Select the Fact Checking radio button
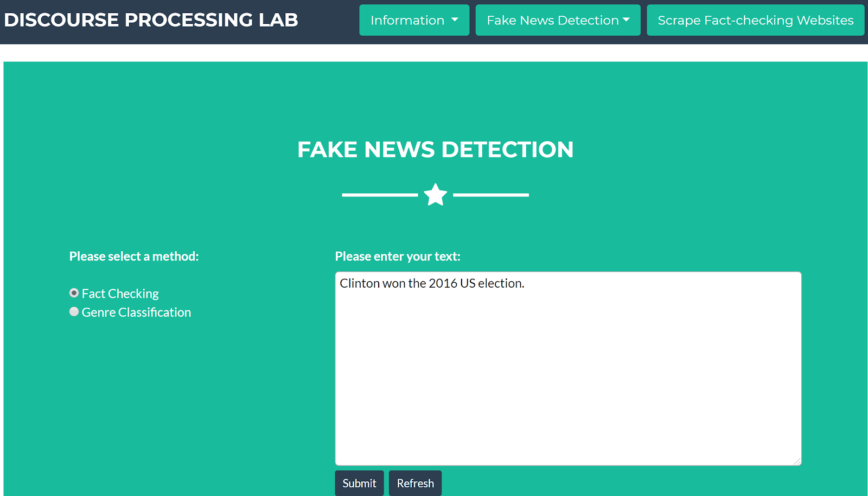This screenshot has width=868, height=496. tap(74, 293)
